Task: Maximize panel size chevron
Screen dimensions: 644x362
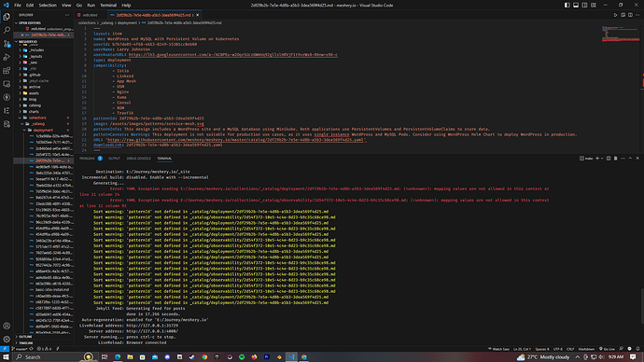Action: [x=630, y=159]
